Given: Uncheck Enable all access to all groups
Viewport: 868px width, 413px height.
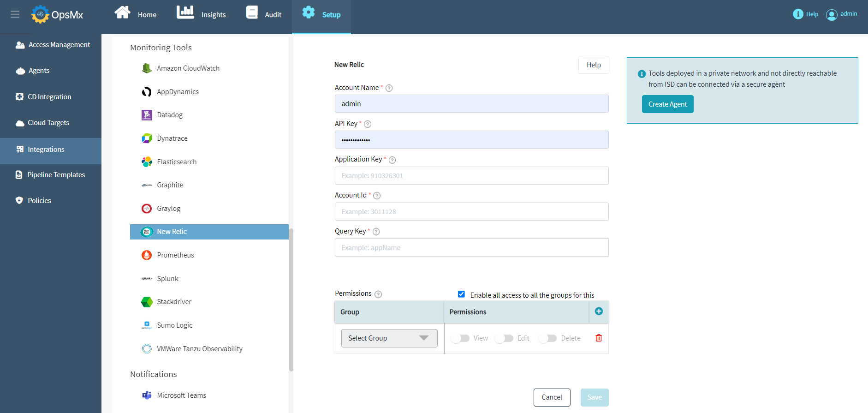Looking at the screenshot, I should 461,294.
